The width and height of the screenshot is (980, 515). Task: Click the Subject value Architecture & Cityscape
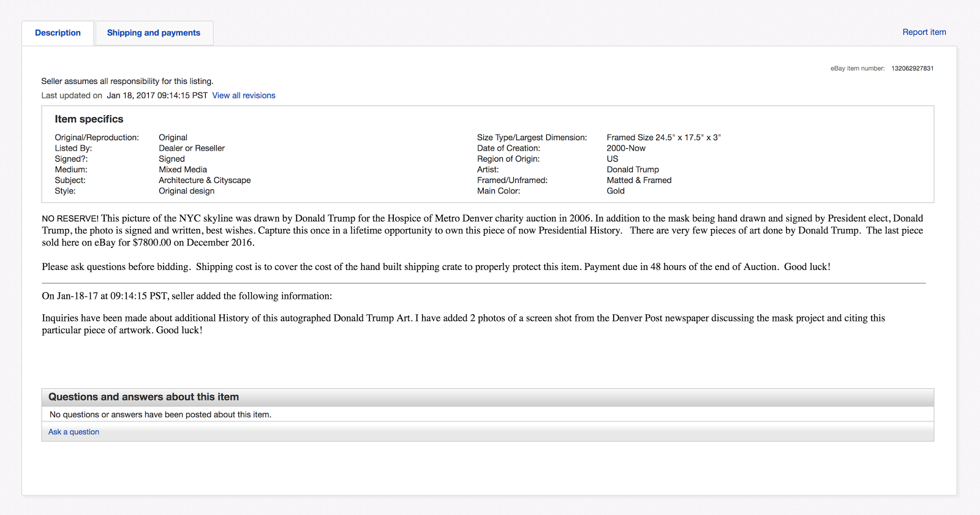click(205, 180)
